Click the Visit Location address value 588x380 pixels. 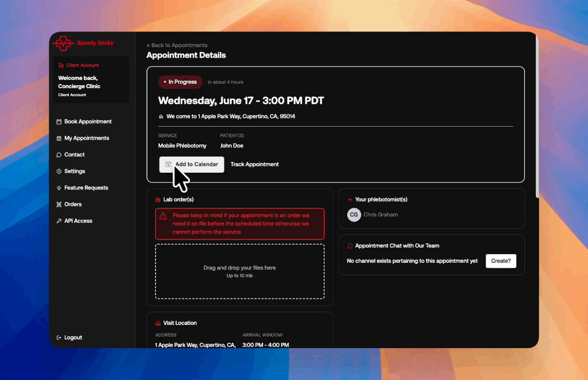click(x=195, y=345)
